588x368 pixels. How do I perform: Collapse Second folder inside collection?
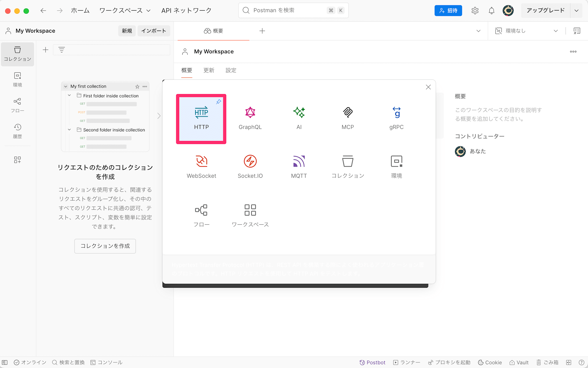[x=69, y=130]
